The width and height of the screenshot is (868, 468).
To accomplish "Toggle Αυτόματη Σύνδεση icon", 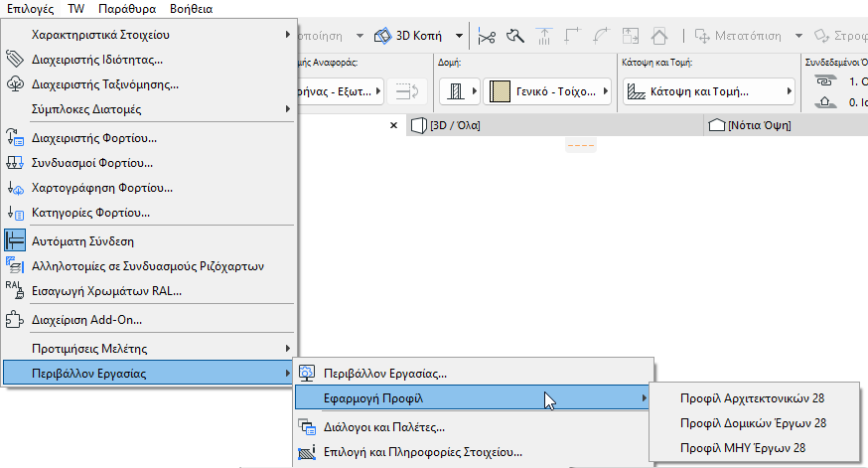I will 15,240.
